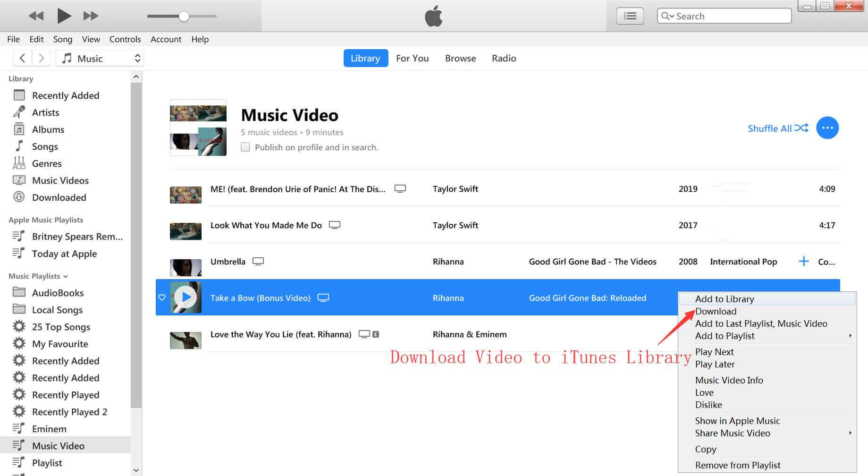
Task: Click the rewind previous track button
Action: click(36, 16)
